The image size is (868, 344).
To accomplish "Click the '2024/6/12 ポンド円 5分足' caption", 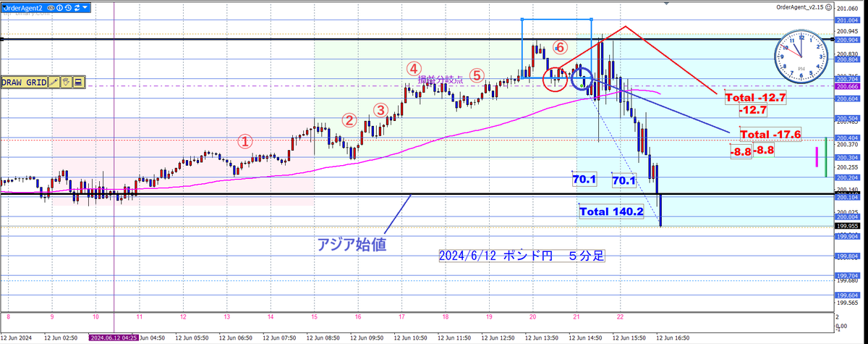I will point(522,256).
